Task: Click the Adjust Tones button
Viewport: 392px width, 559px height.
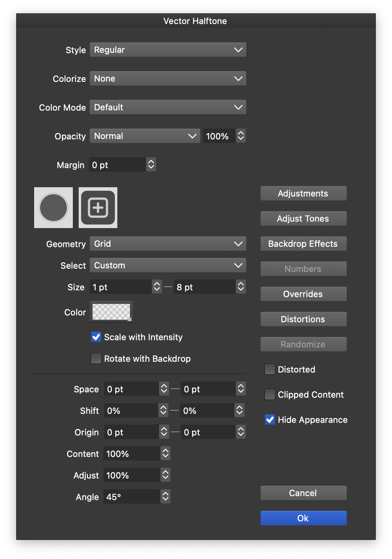Action: pyautogui.click(x=303, y=218)
